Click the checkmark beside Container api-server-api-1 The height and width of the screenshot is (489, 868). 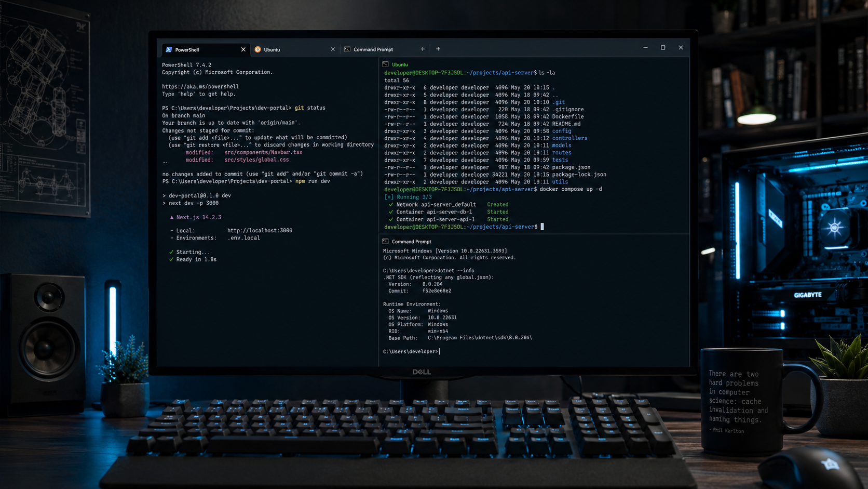[x=391, y=219]
